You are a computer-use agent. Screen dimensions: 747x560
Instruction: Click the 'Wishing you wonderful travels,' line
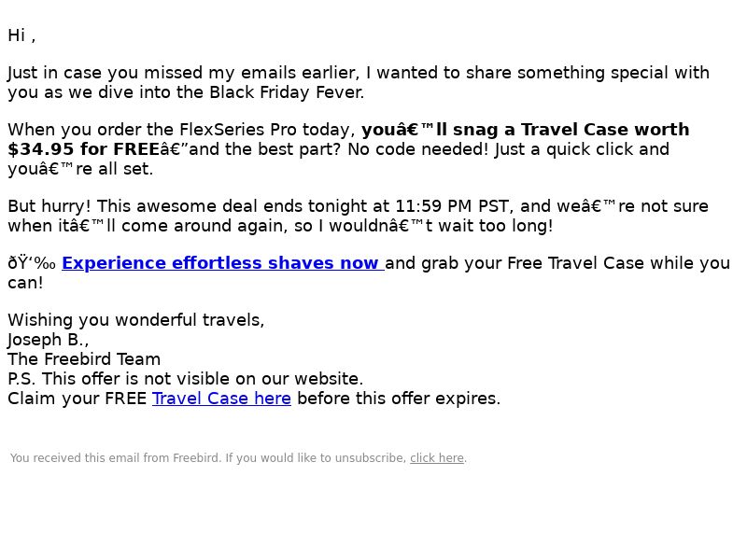click(x=135, y=320)
